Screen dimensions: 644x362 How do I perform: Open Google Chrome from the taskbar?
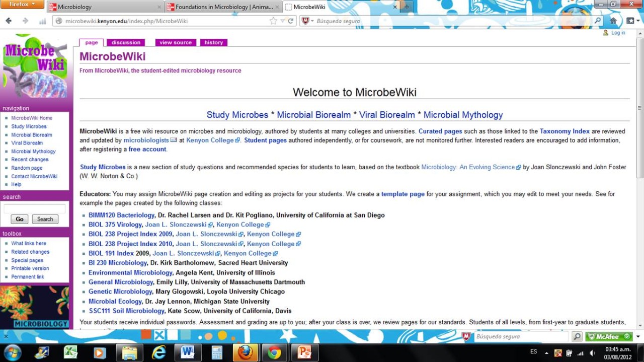click(274, 352)
